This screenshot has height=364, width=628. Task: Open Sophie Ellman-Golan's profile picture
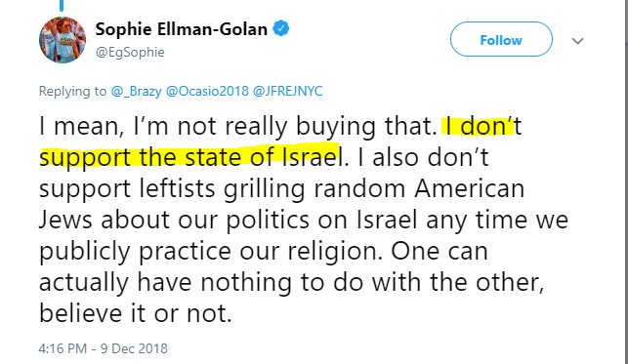pos(63,40)
